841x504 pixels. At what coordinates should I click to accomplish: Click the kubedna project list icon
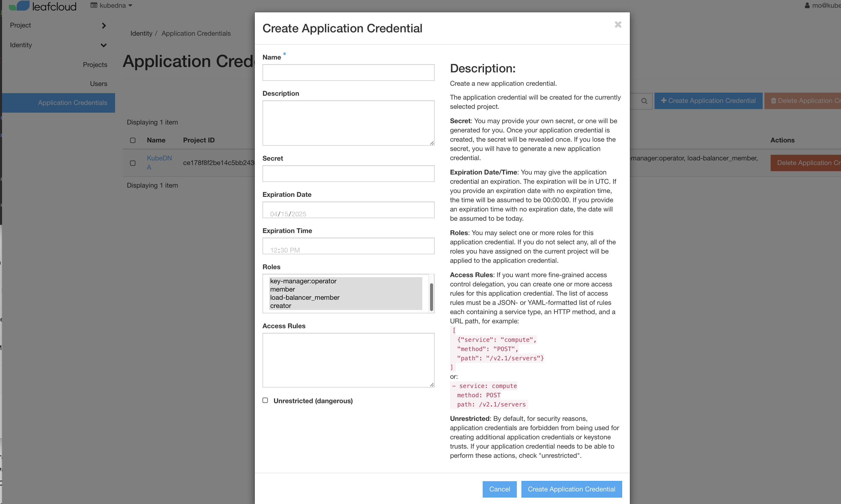click(94, 5)
